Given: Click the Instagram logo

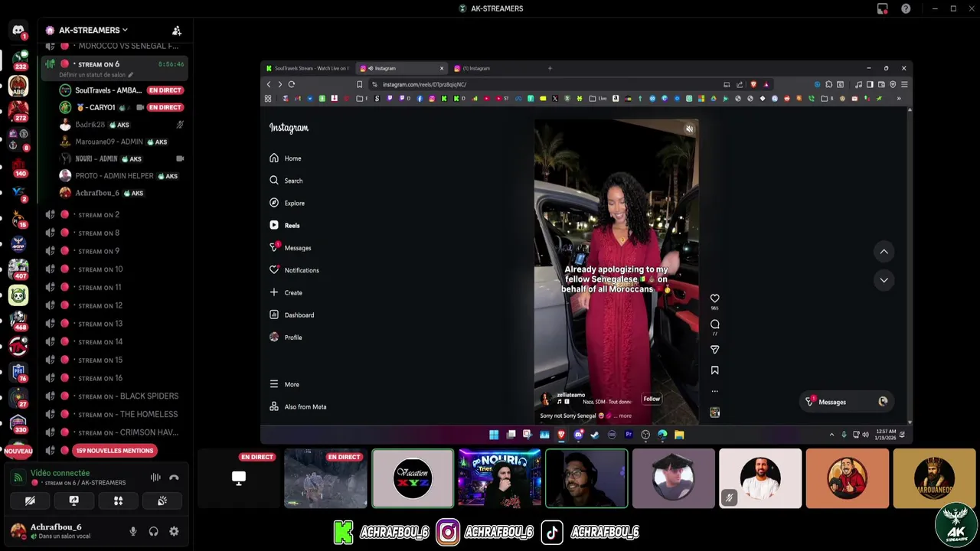Looking at the screenshot, I should coord(289,128).
